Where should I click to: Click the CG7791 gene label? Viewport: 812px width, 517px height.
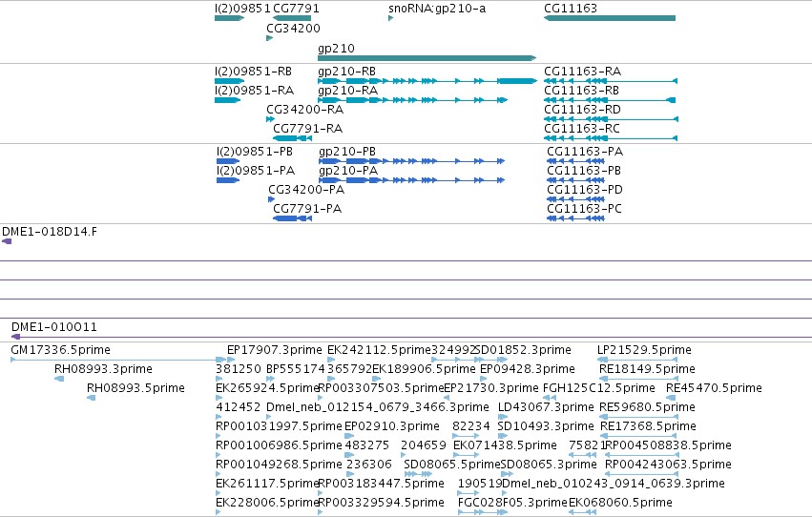click(x=296, y=9)
